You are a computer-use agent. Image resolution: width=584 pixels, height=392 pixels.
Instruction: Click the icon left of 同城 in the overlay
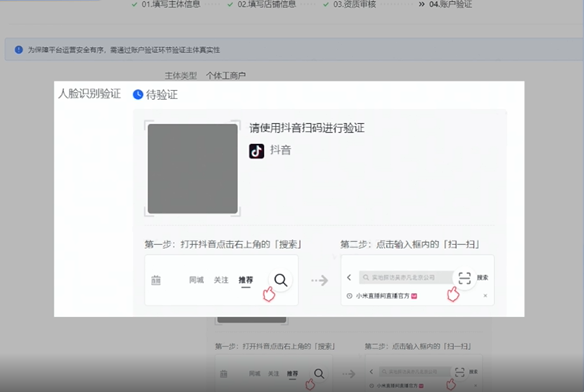pyautogui.click(x=156, y=280)
